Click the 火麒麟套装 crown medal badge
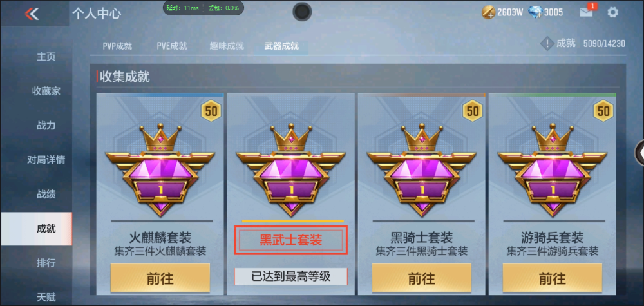The width and height of the screenshot is (644, 306). (x=160, y=169)
